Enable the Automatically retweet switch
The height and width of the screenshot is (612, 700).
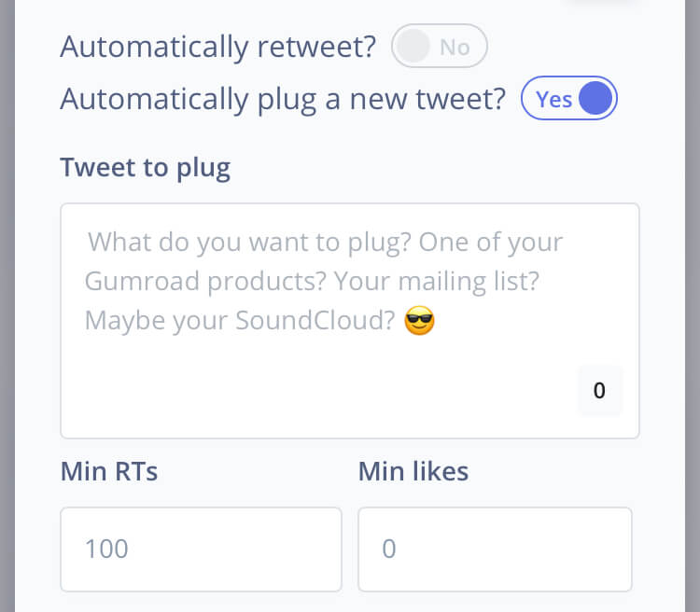(440, 47)
